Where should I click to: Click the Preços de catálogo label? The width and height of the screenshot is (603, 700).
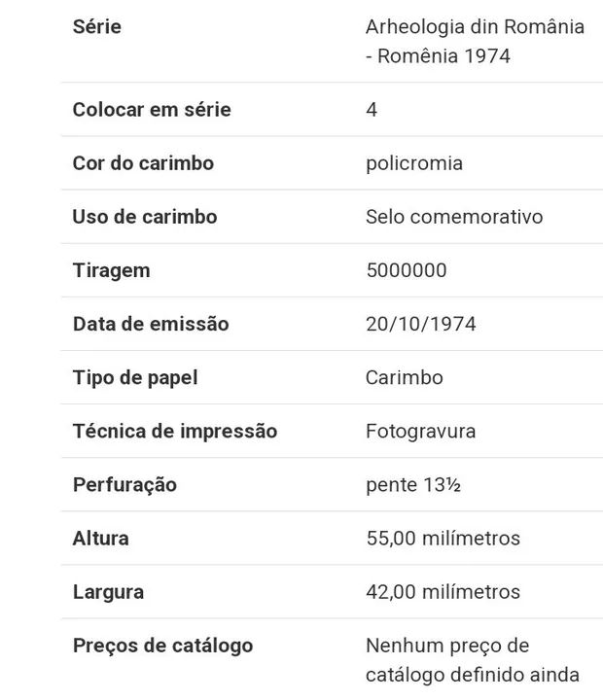click(162, 646)
